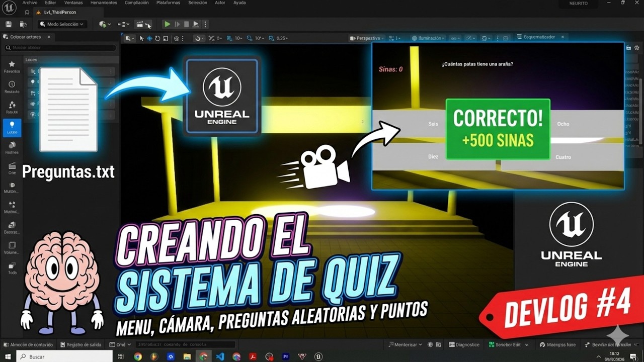This screenshot has height=362, width=644.
Task: Open scale snap 0,25 dropdown
Action: [x=281, y=38]
